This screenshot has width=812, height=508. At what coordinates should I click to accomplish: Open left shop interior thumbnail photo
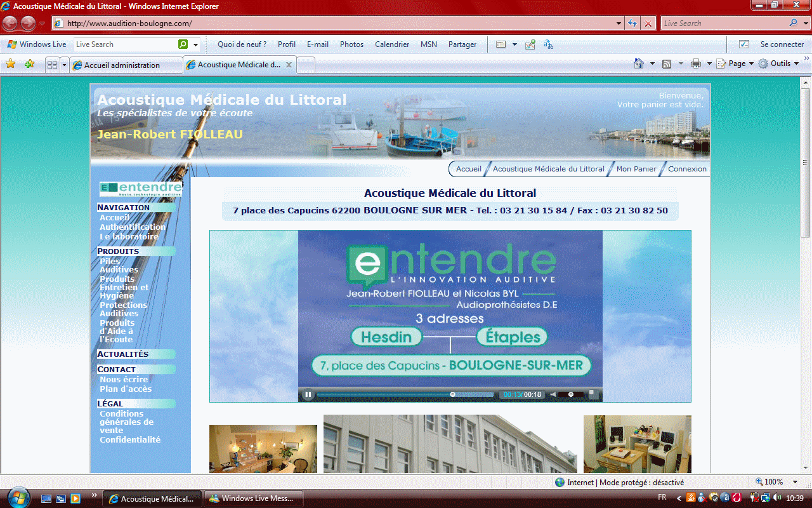click(x=263, y=449)
